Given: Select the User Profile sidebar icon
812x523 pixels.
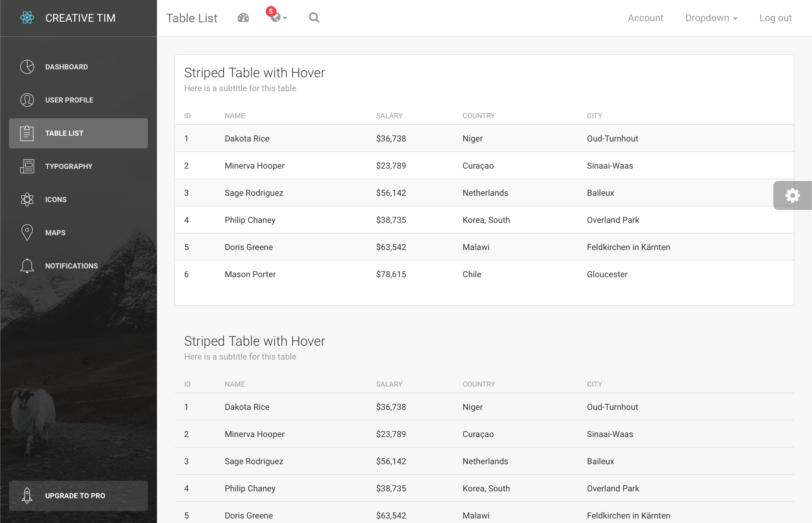Looking at the screenshot, I should (27, 100).
